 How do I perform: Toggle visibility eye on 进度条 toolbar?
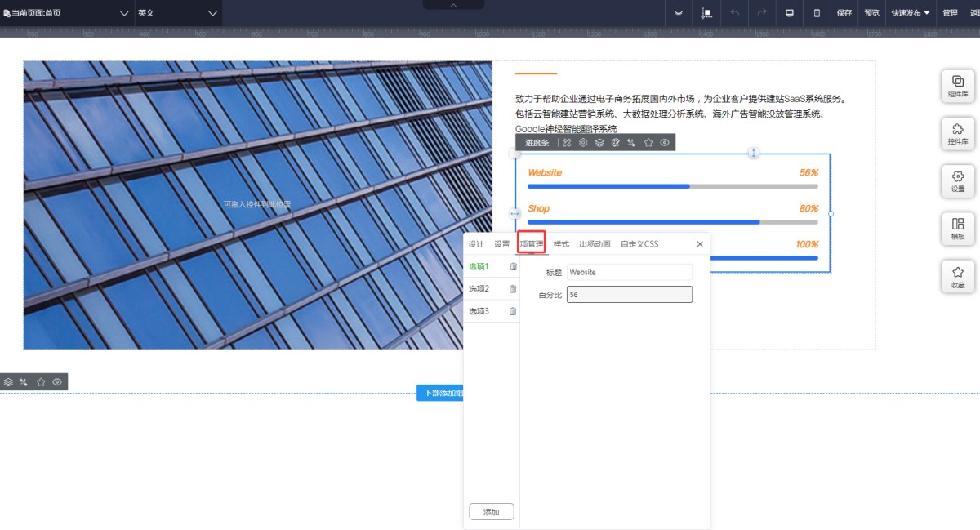[665, 143]
